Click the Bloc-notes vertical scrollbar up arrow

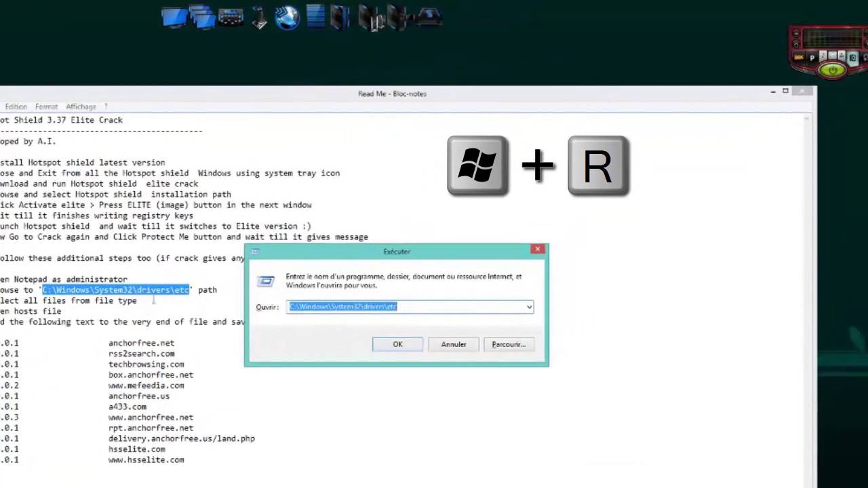click(806, 119)
